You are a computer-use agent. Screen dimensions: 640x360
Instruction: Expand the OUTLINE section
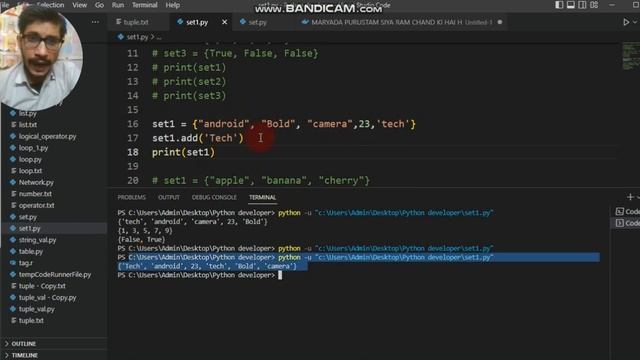click(x=24, y=344)
